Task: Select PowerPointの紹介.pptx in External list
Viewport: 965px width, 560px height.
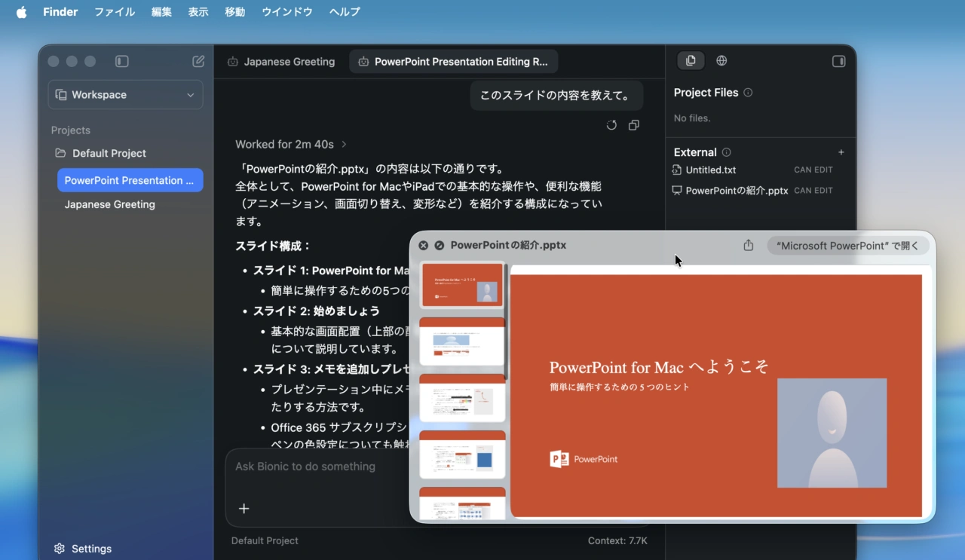Action: pyautogui.click(x=737, y=191)
